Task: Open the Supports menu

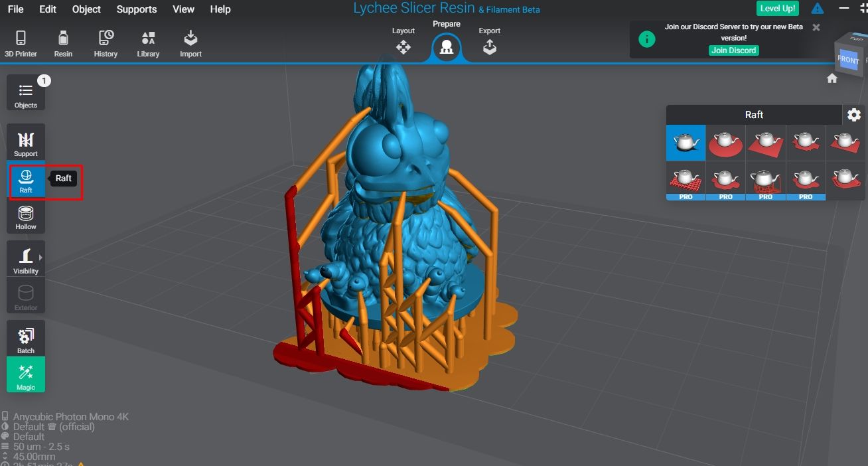Action: pyautogui.click(x=137, y=9)
